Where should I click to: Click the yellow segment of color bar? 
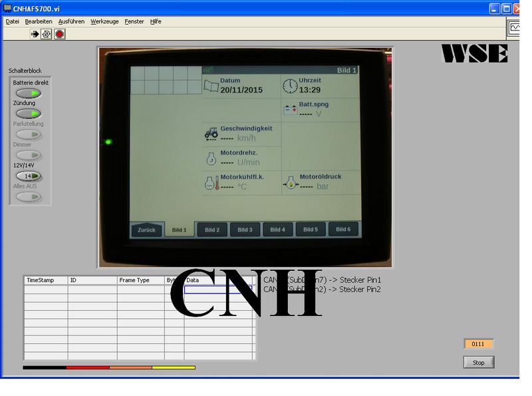(174, 367)
